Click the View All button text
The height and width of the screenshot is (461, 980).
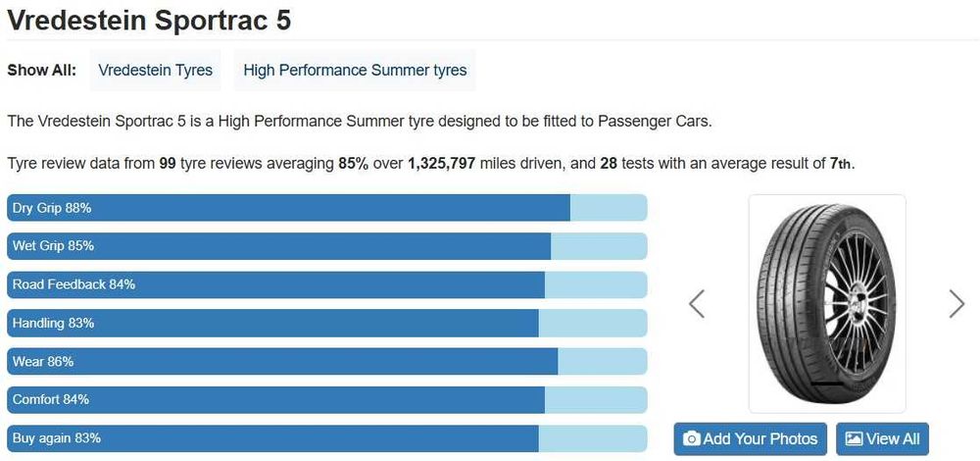893,438
